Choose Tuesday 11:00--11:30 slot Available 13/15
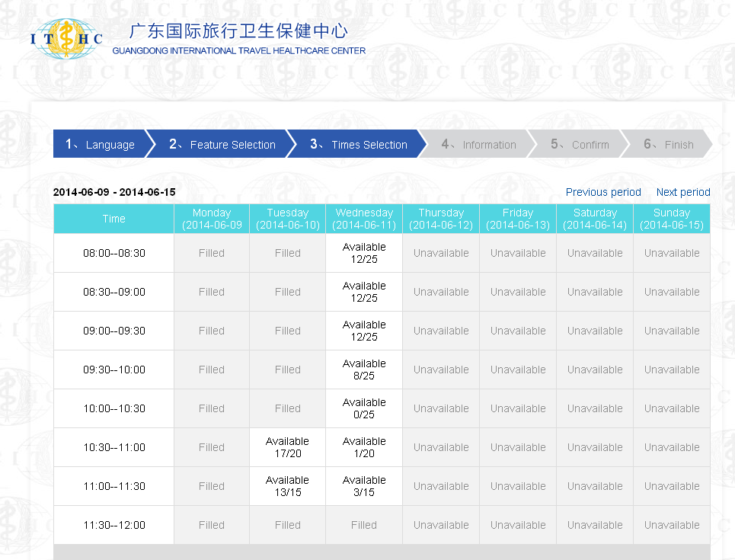 (288, 486)
